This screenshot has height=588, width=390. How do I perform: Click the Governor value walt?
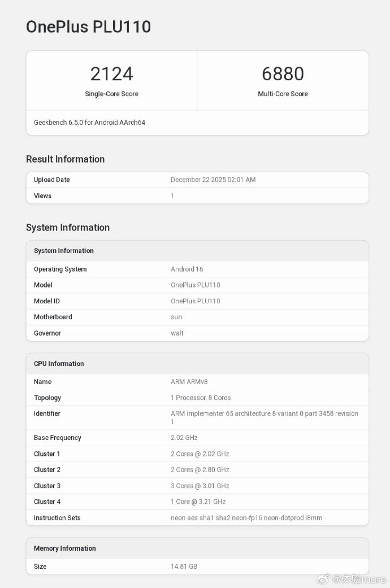177,333
